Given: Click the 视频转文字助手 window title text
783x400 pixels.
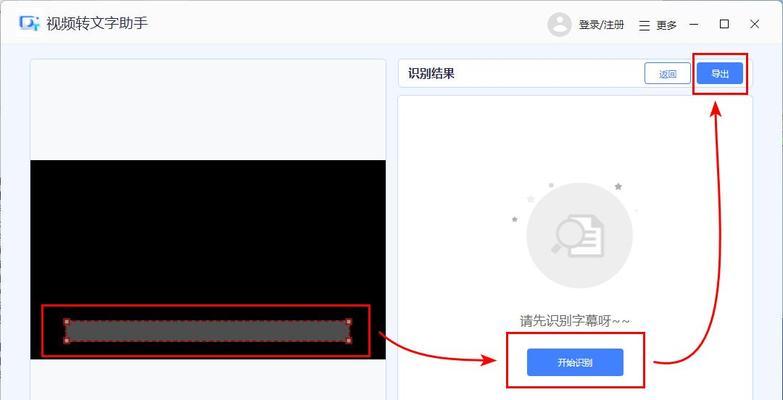Looking at the screenshot, I should point(97,23).
